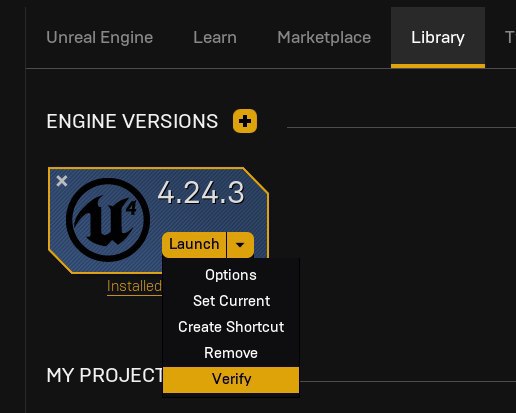
Task: Click the 4.24.3 version number text
Action: (x=201, y=193)
